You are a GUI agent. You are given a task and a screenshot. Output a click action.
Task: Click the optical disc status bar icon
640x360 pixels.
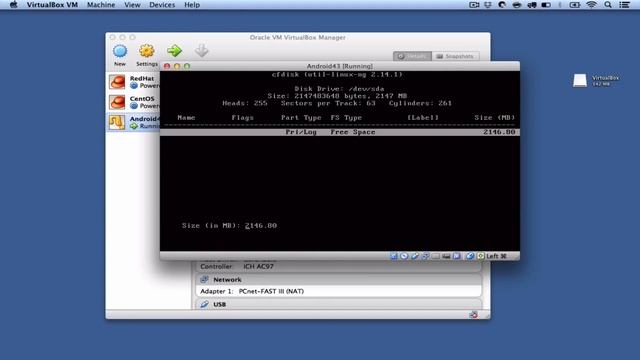click(x=404, y=256)
